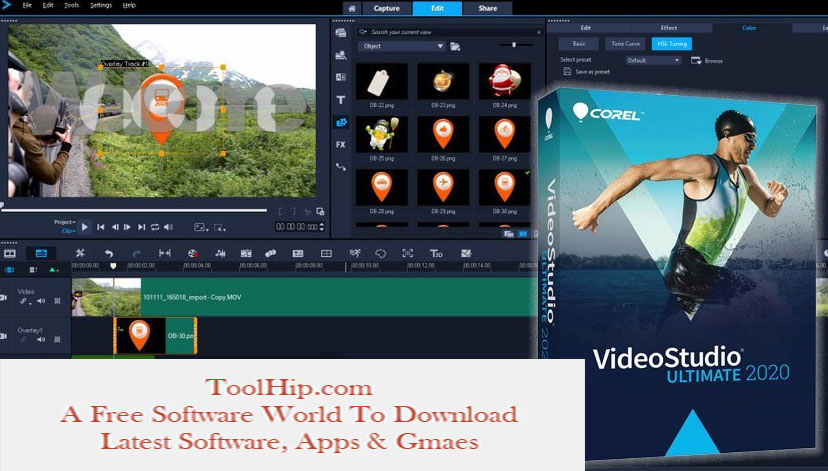
Task: Select the OB-25.png snowman thumbnail
Action: (381, 134)
